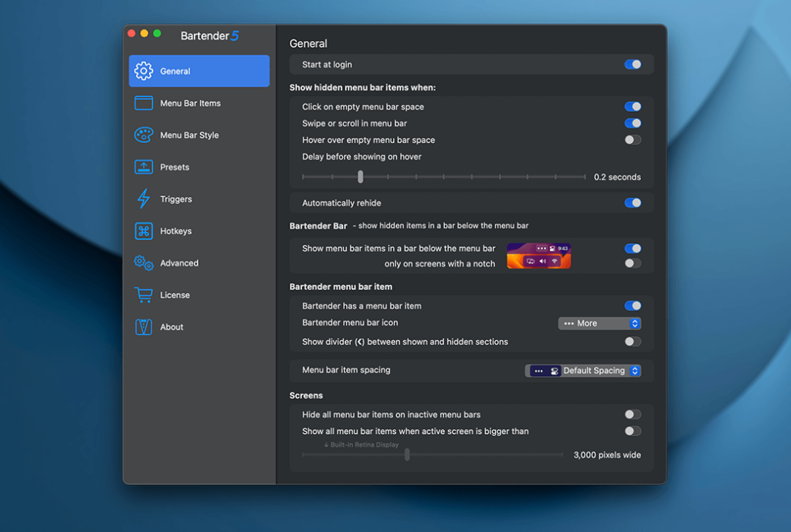Enable Hover over empty menu bar space
The height and width of the screenshot is (532, 791).
[x=633, y=140]
